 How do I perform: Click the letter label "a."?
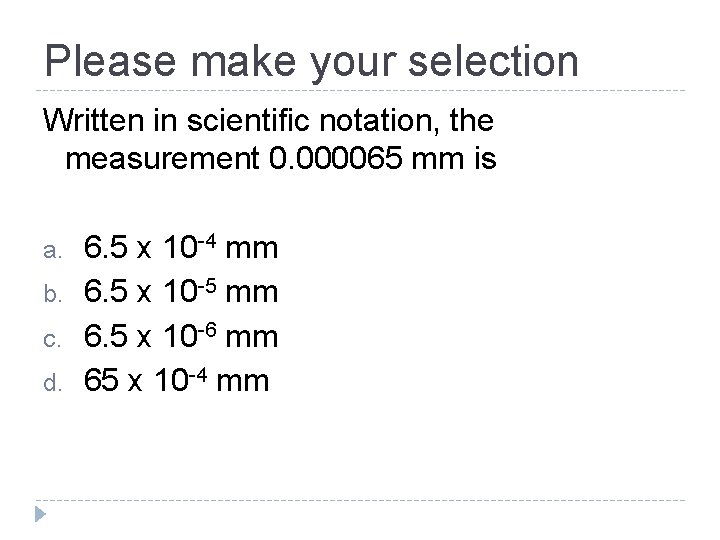tap(52, 251)
